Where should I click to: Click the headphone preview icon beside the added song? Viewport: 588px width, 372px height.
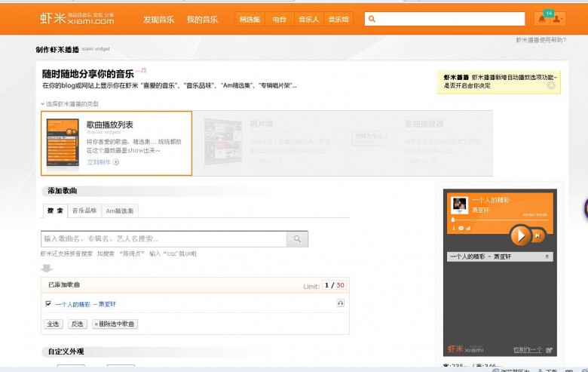coord(340,303)
